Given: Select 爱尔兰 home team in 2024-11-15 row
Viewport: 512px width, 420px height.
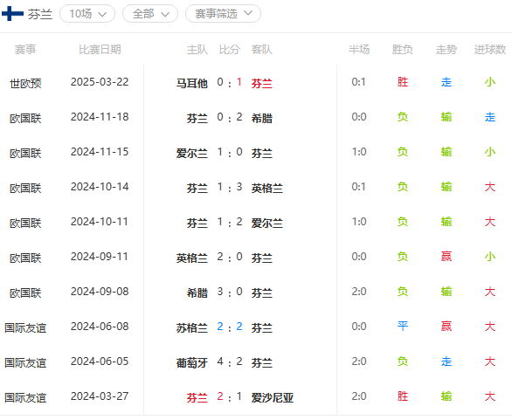Looking at the screenshot, I should [x=191, y=154].
